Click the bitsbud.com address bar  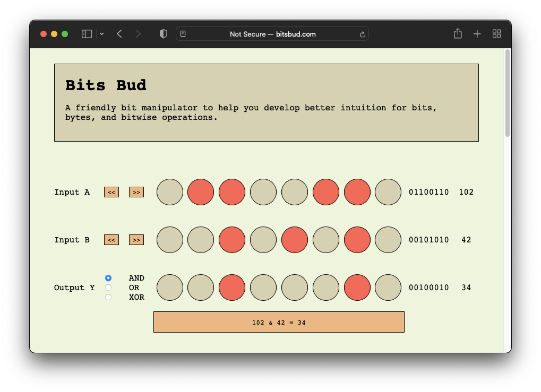point(272,34)
